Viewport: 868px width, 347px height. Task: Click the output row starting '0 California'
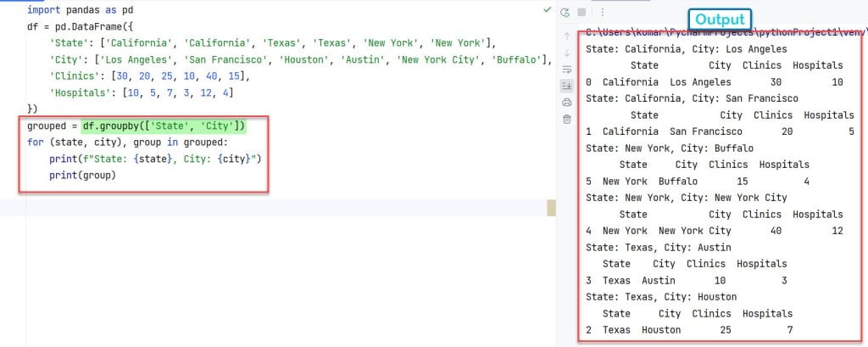pyautogui.click(x=714, y=82)
